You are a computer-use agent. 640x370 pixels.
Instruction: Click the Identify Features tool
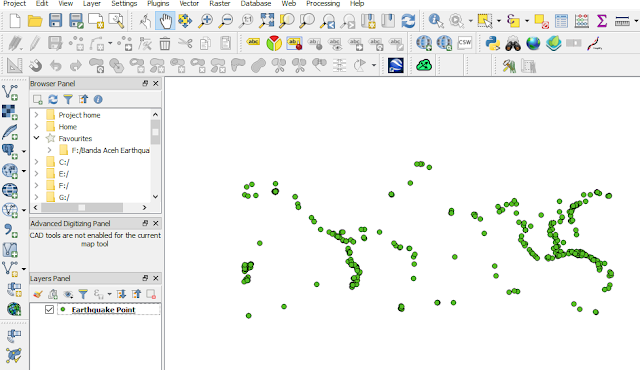pyautogui.click(x=436, y=21)
